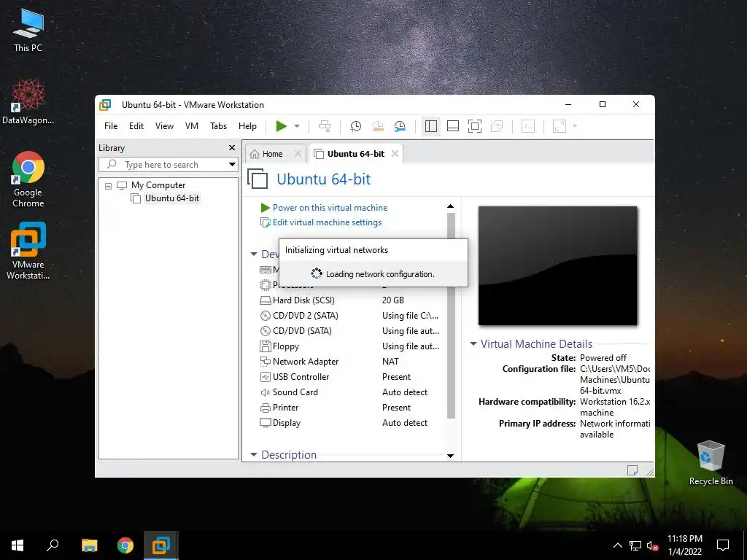
Task: Click the VMware icon in the taskbar
Action: pyautogui.click(x=161, y=545)
